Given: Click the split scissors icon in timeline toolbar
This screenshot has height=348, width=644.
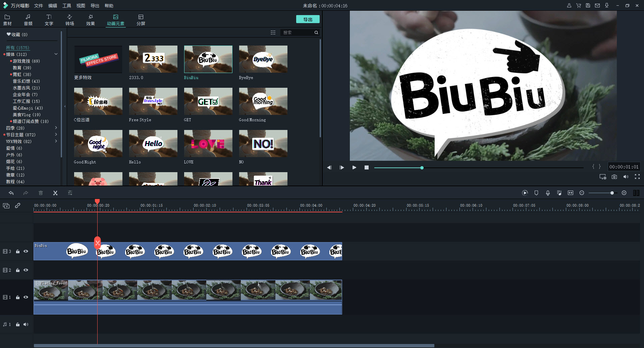Looking at the screenshot, I should click(55, 193).
